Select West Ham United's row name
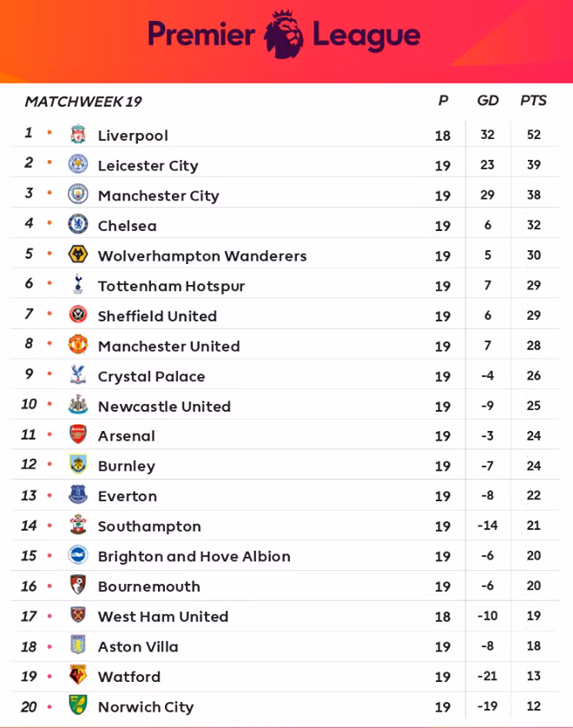The image size is (573, 728). pyautogui.click(x=163, y=617)
